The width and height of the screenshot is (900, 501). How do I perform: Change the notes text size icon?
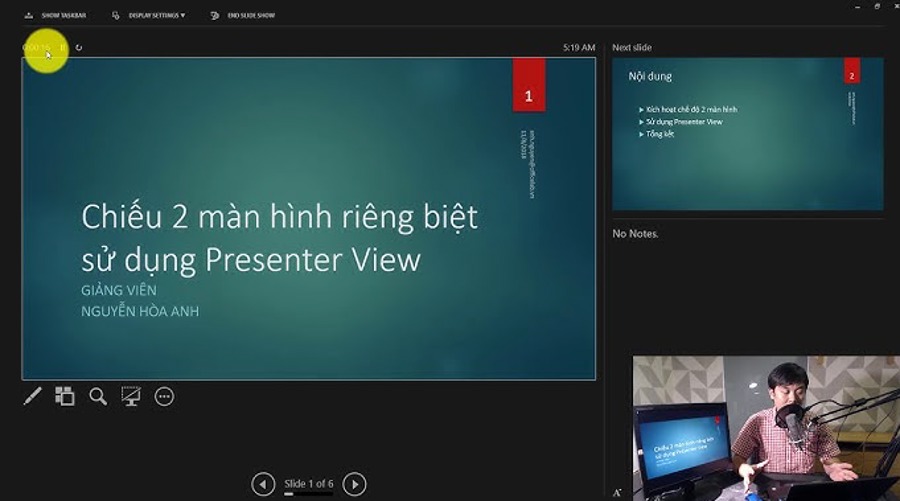(618, 492)
